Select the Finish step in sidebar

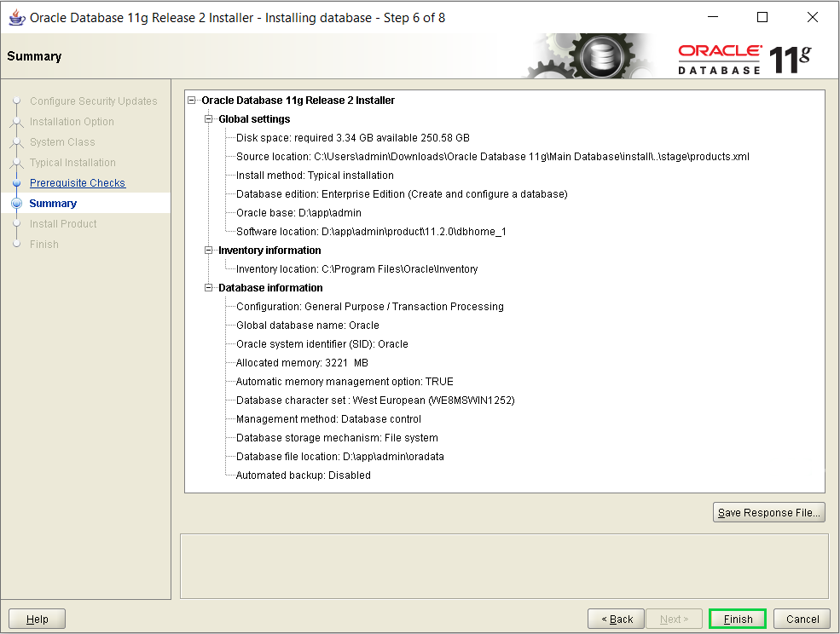pos(44,245)
